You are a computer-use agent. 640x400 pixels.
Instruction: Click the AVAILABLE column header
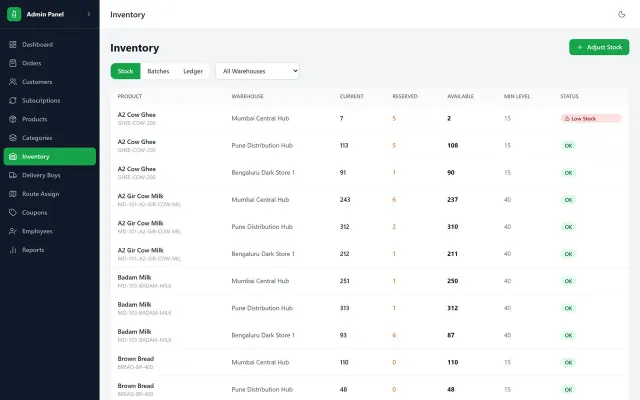coord(460,96)
